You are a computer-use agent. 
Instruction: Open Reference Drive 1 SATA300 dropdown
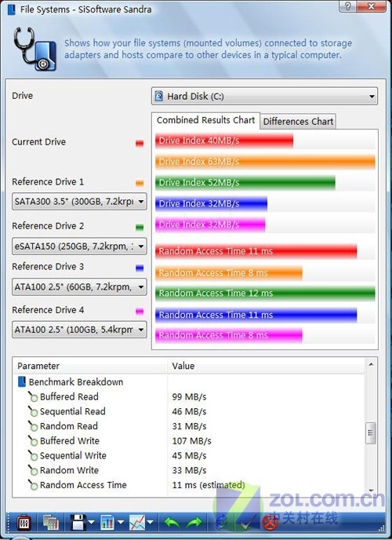point(79,202)
